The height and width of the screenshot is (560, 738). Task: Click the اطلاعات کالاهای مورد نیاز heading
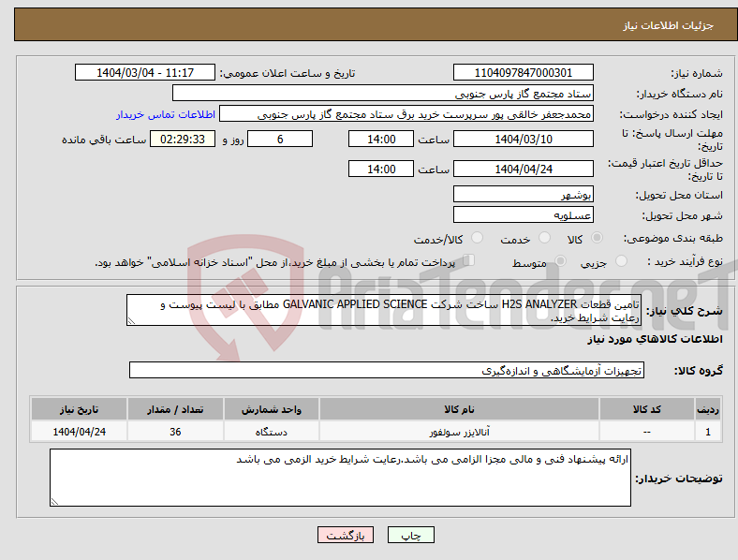pyautogui.click(x=655, y=339)
